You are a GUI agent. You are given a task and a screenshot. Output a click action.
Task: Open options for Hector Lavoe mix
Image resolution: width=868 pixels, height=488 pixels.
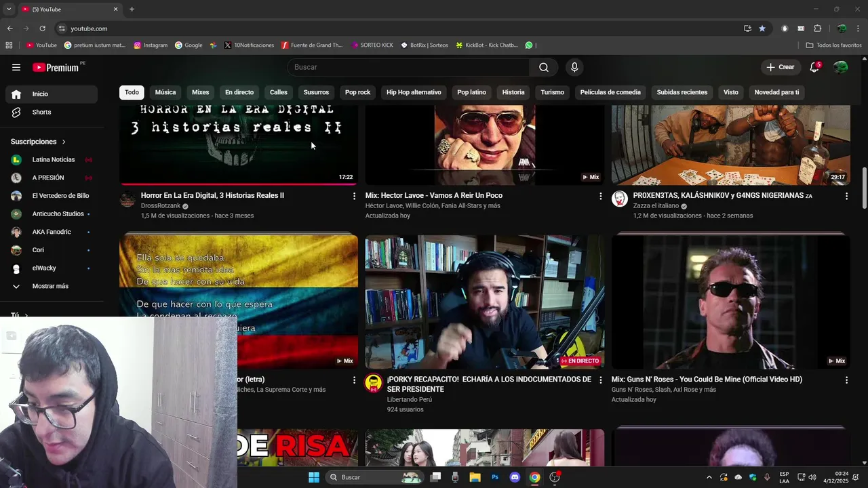coord(600,196)
